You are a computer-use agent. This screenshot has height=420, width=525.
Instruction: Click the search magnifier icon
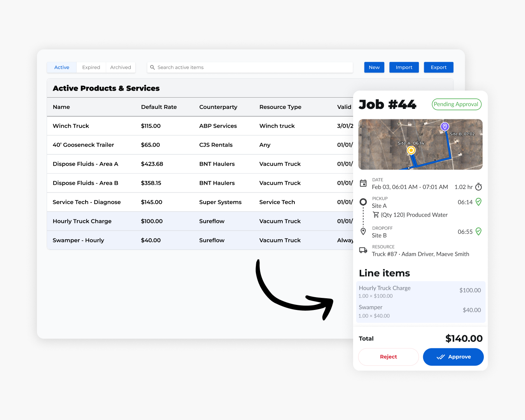(152, 67)
